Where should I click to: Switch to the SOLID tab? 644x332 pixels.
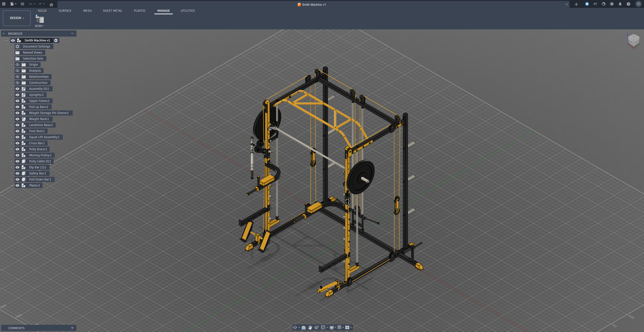click(42, 11)
